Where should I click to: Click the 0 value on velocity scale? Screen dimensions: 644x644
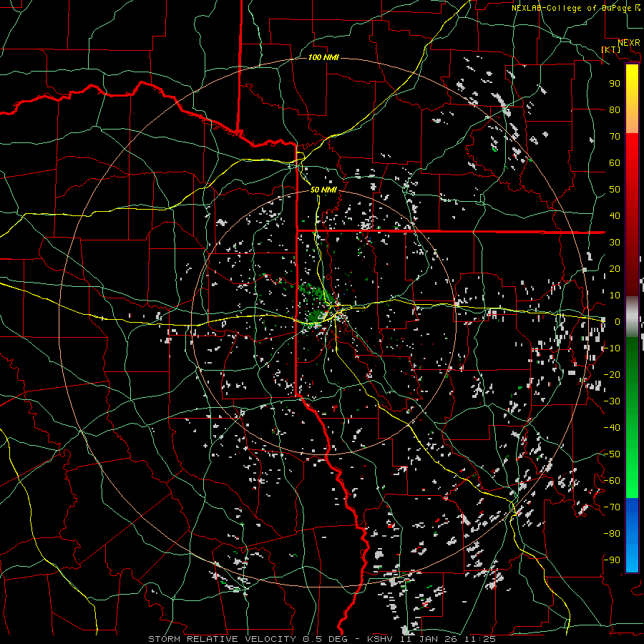pyautogui.click(x=617, y=321)
